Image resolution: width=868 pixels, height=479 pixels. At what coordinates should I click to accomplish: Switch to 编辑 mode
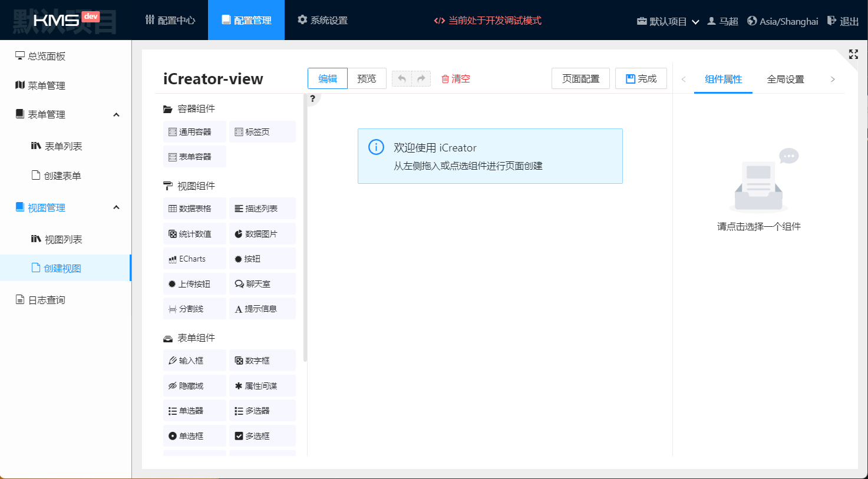click(328, 78)
